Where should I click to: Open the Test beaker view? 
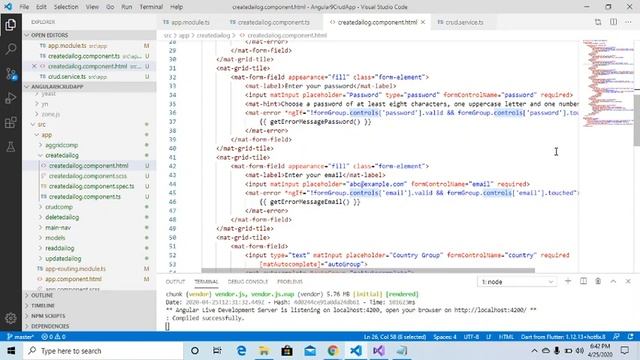pyautogui.click(x=11, y=147)
